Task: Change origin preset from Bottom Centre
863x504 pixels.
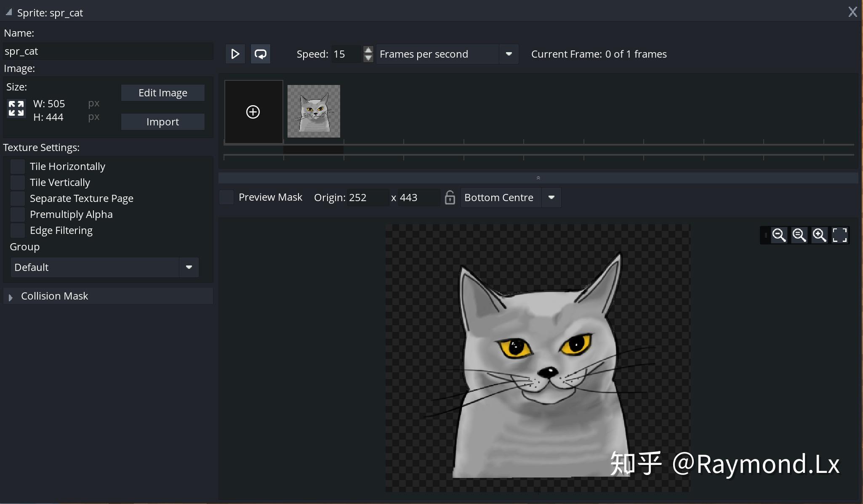Action: pyautogui.click(x=551, y=197)
